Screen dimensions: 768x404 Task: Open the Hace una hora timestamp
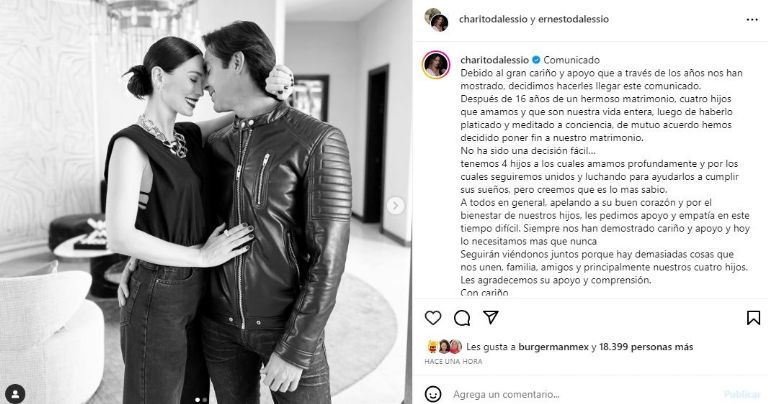click(x=453, y=361)
